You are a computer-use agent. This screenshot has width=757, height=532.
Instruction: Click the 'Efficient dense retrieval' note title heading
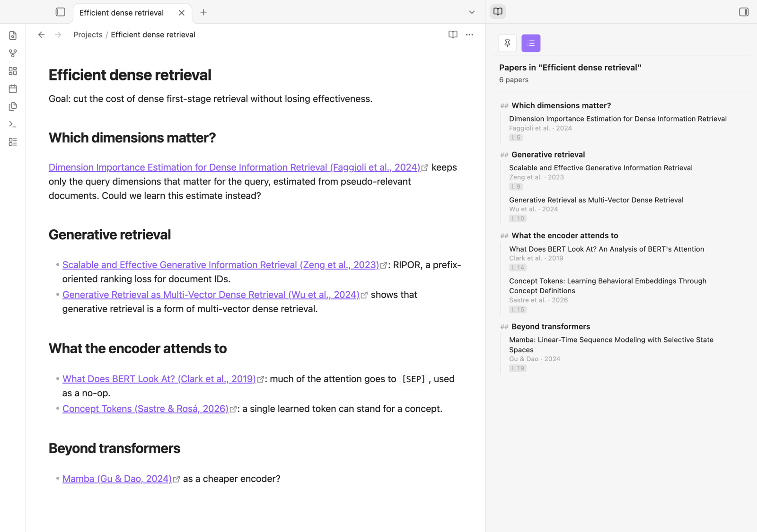tap(130, 75)
